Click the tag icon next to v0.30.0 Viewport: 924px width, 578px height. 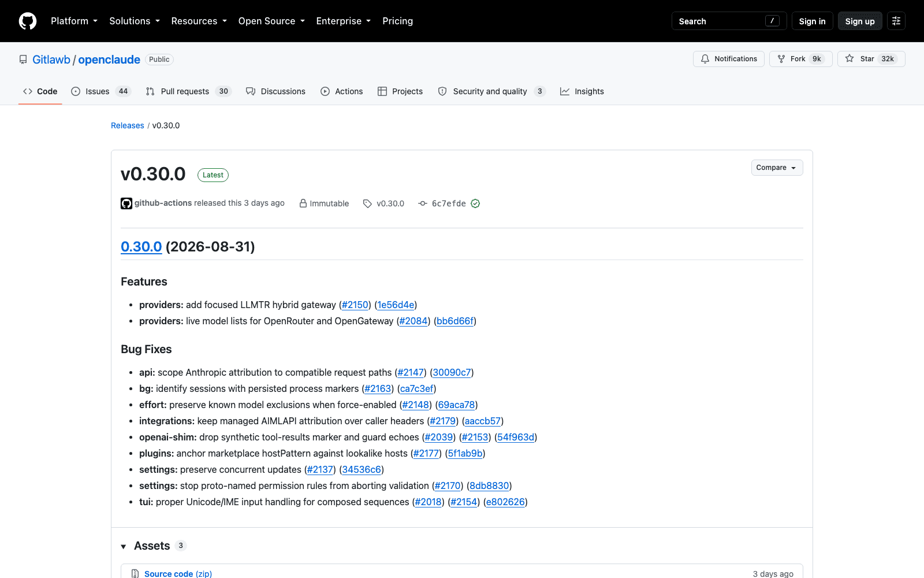(367, 203)
